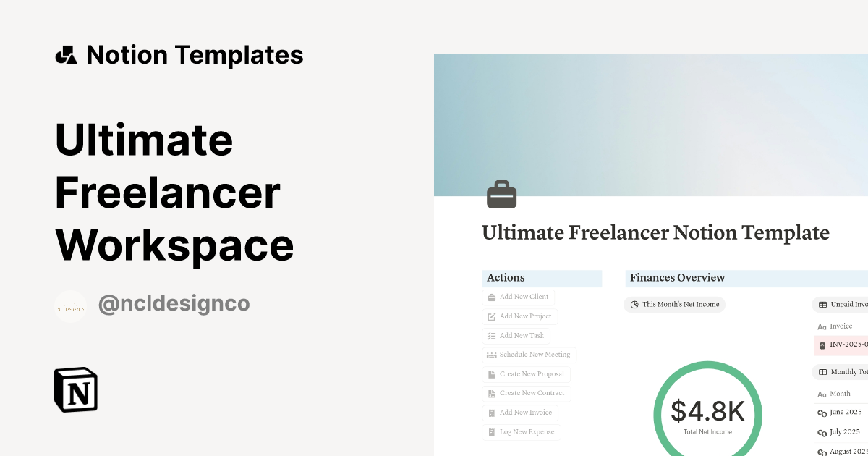Open the @ncldesignco profile link
The width and height of the screenshot is (868, 456).
click(x=175, y=304)
